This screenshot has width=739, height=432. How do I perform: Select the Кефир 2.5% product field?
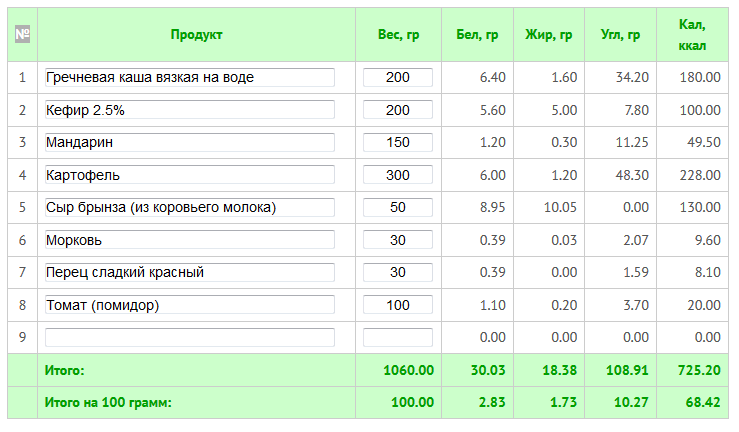pos(189,110)
